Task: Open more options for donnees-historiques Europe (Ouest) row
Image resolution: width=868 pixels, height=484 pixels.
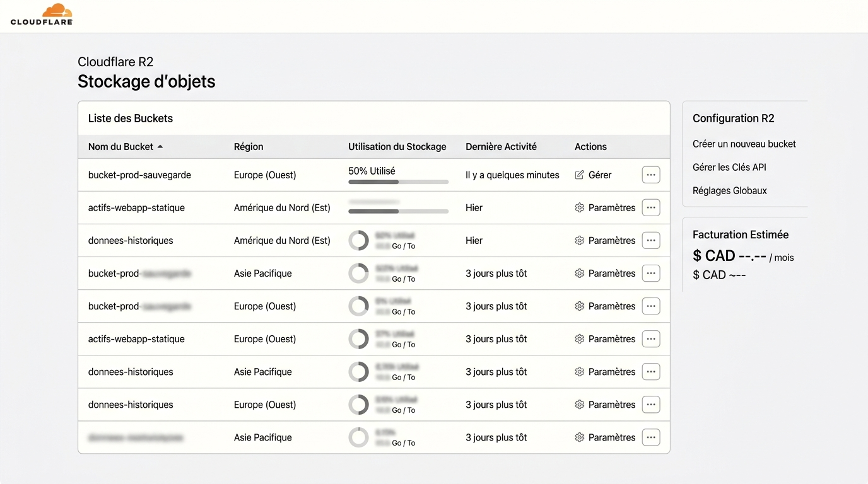Action: pos(651,404)
